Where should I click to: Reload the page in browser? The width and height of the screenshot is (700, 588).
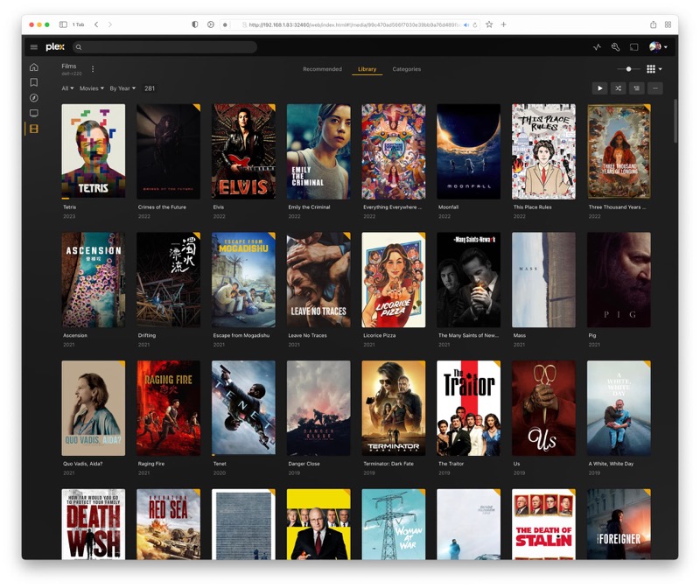pyautogui.click(x=475, y=25)
